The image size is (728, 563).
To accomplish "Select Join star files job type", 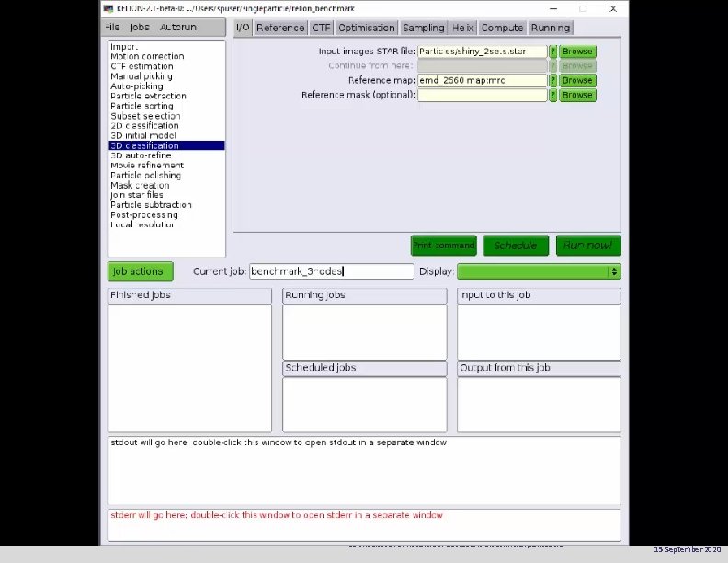I will (x=166, y=195).
